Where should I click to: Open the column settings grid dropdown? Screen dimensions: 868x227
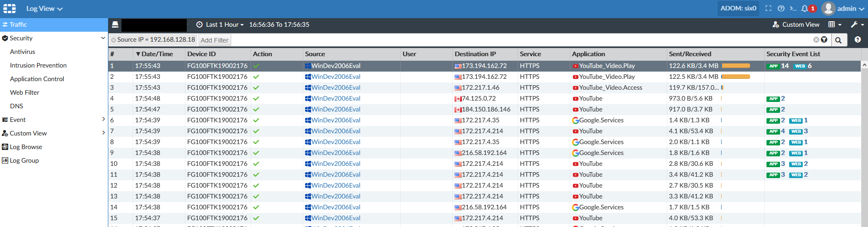(x=835, y=24)
